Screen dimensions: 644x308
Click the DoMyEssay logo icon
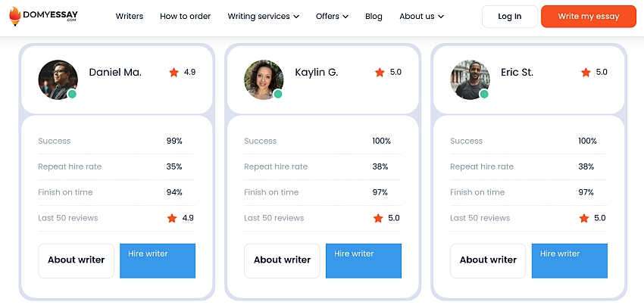point(14,15)
